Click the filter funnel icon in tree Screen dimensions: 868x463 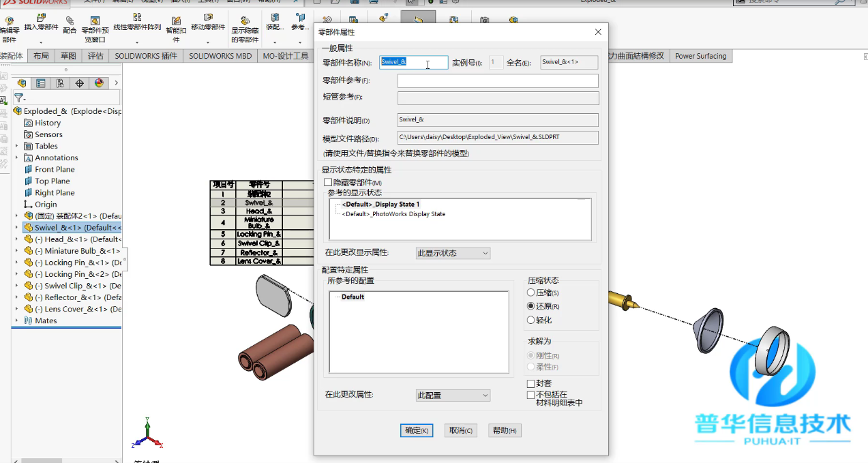point(19,98)
